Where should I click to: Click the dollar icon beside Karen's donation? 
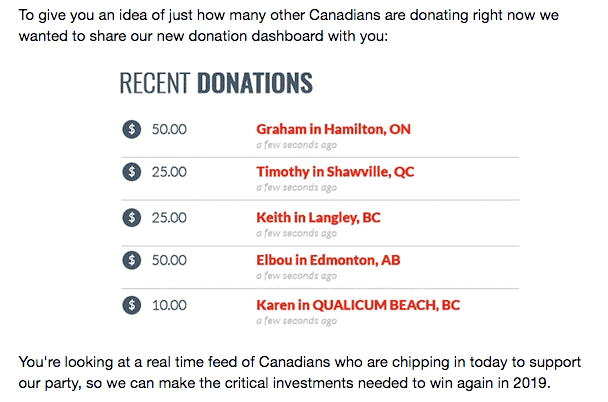pyautogui.click(x=131, y=305)
